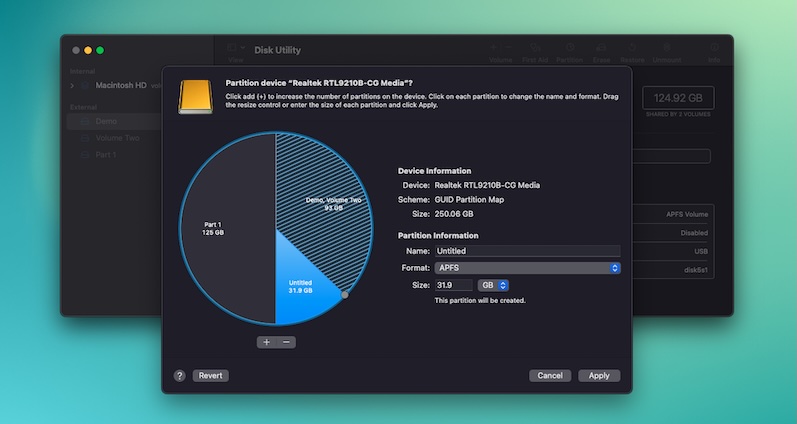
Task: Select Volume Two in the sidebar
Action: coord(117,138)
